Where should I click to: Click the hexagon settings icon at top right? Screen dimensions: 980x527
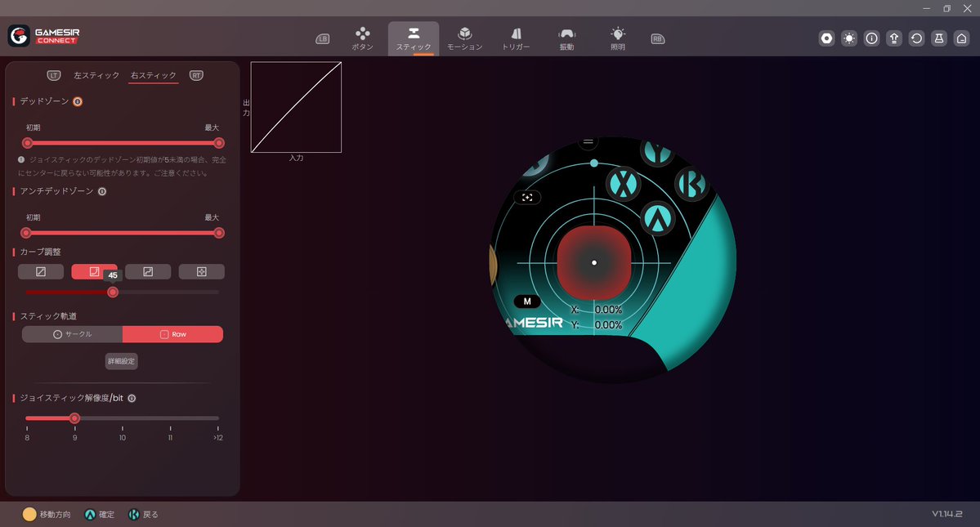826,38
